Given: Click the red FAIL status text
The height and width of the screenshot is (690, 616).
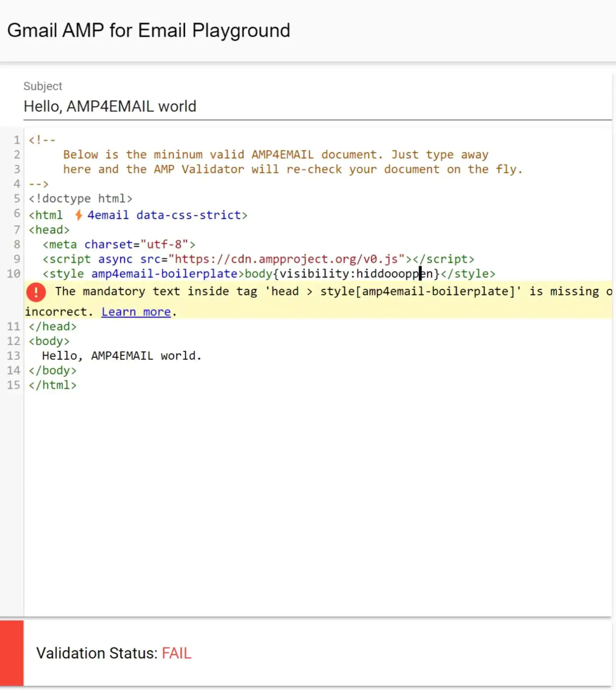Looking at the screenshot, I should click(x=176, y=653).
